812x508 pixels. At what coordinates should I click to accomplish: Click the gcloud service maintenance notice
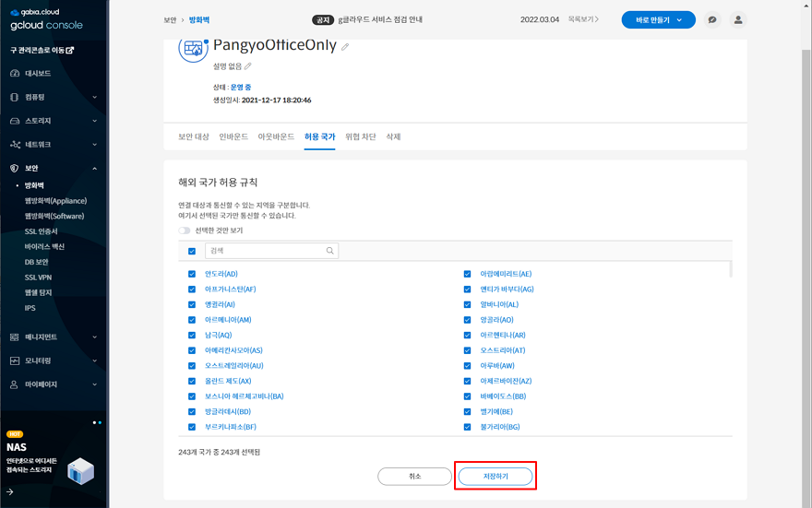[x=380, y=19]
